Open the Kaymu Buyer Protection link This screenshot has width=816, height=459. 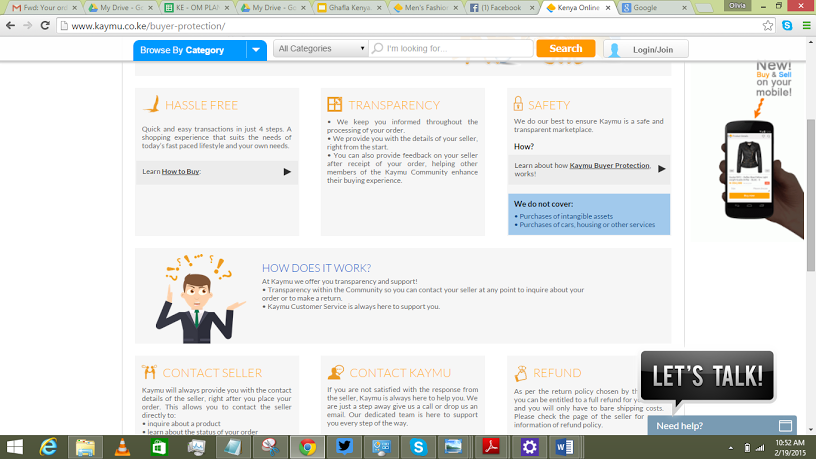[x=609, y=165]
